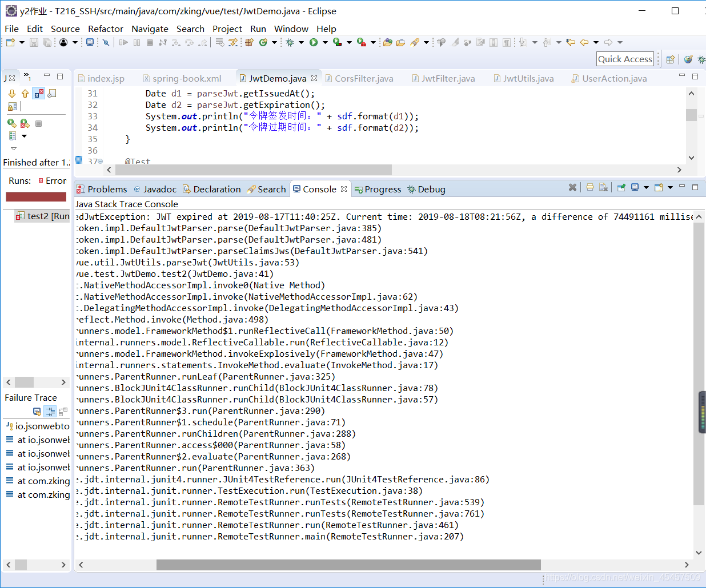Click the Search flashlight icon in the toolbar
Screen dimensions: 706x588
tap(415, 42)
